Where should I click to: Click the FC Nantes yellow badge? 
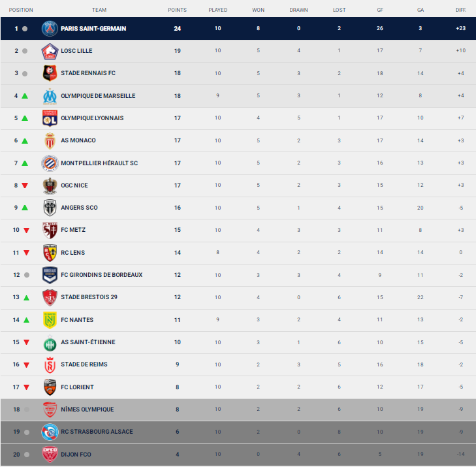point(50,320)
